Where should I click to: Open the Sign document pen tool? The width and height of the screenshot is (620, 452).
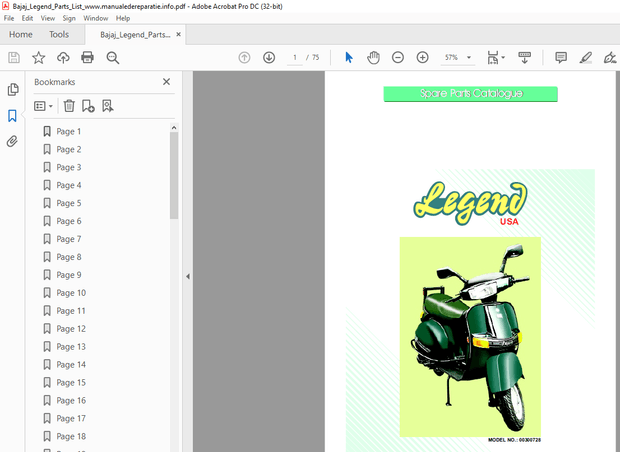[610, 58]
